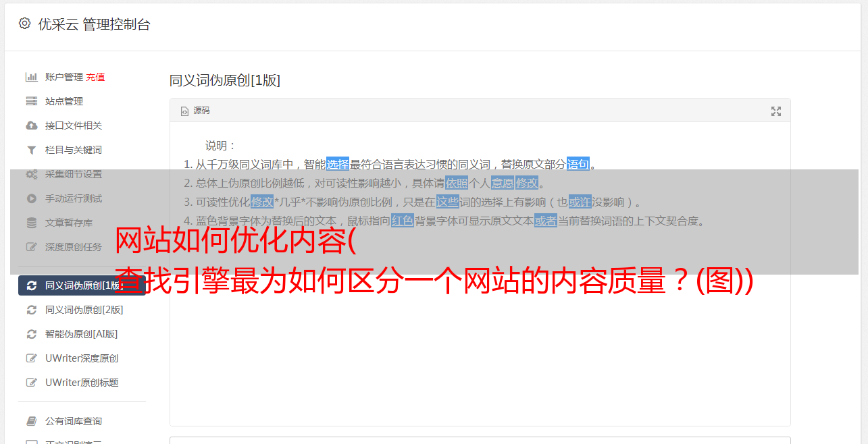Click the book icon for 公有词库查询
Image resolution: width=868 pixels, height=444 pixels.
tap(32, 421)
